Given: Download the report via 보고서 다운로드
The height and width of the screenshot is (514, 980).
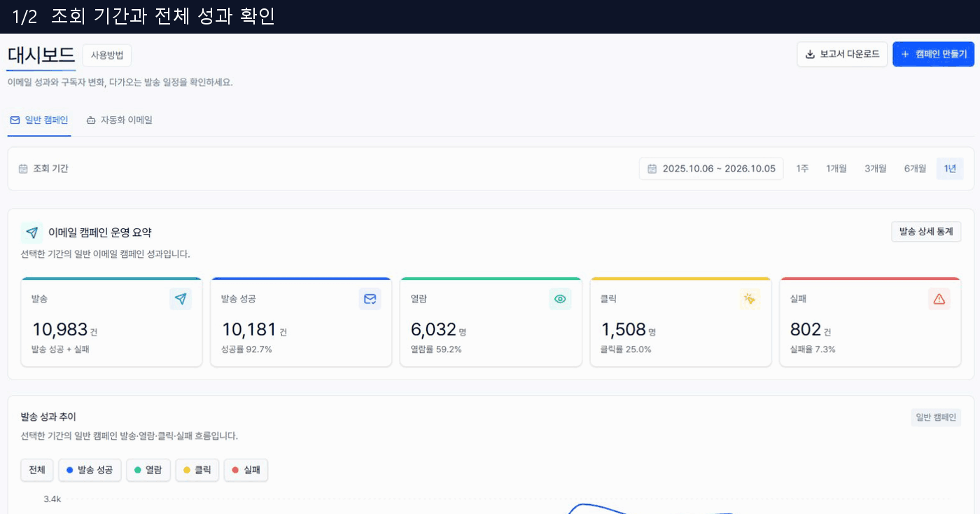Looking at the screenshot, I should 842,54.
